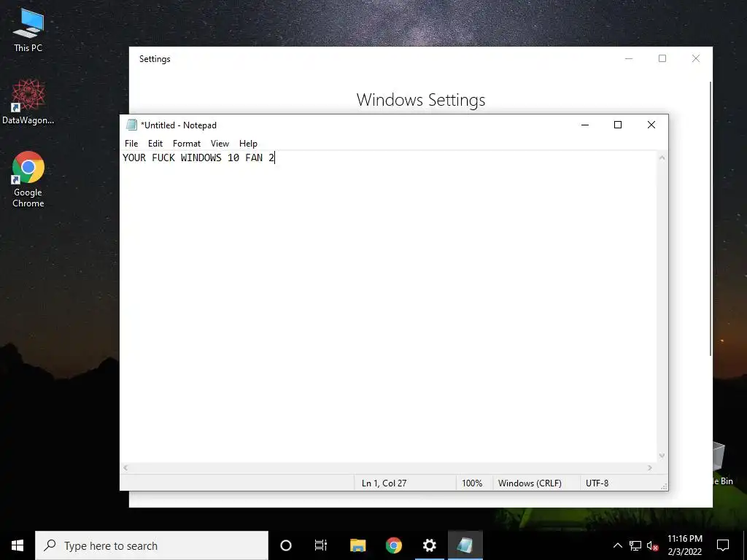Maximize the Settings window
This screenshot has width=747, height=560.
pyautogui.click(x=662, y=58)
